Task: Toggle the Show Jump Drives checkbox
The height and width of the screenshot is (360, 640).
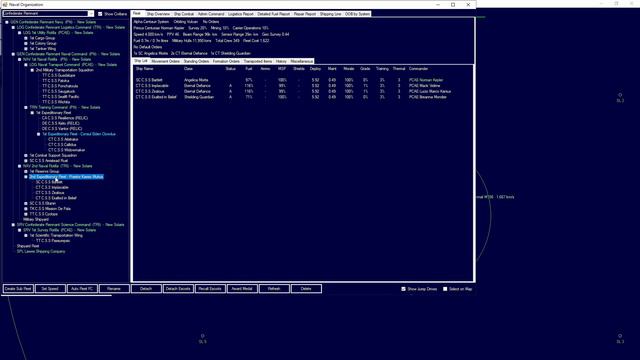Action: tap(403, 289)
